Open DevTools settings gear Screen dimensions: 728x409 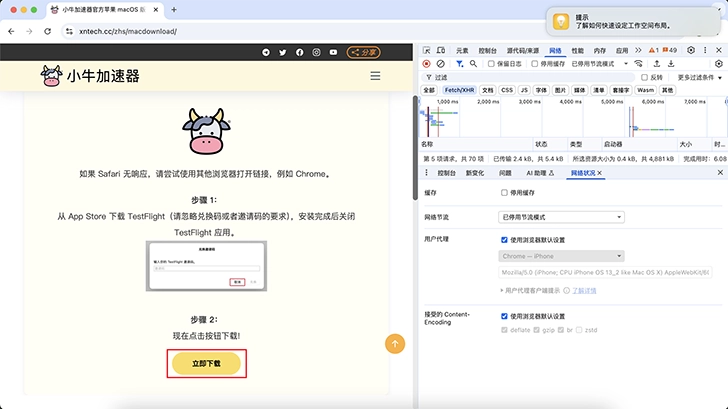[690, 50]
